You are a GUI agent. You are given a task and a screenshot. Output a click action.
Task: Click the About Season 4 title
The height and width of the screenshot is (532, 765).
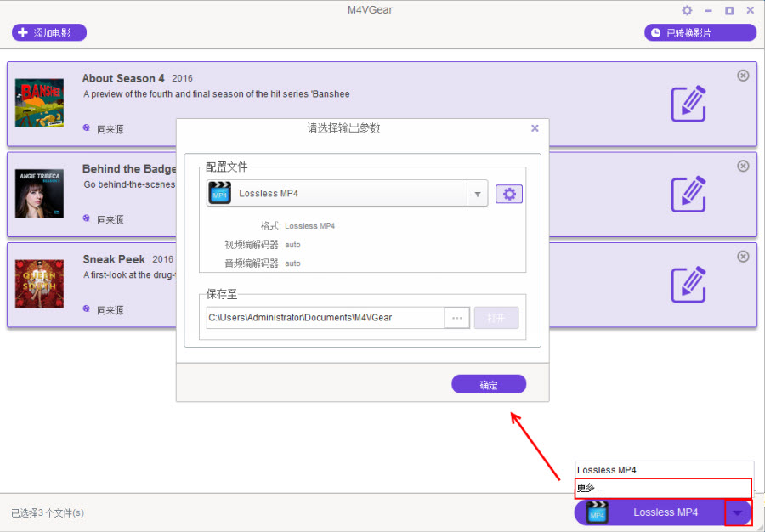click(123, 78)
